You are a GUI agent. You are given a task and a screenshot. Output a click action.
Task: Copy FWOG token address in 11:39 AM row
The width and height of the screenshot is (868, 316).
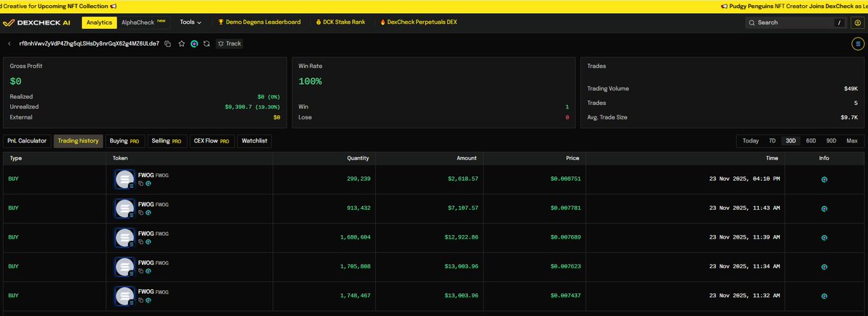coord(140,242)
